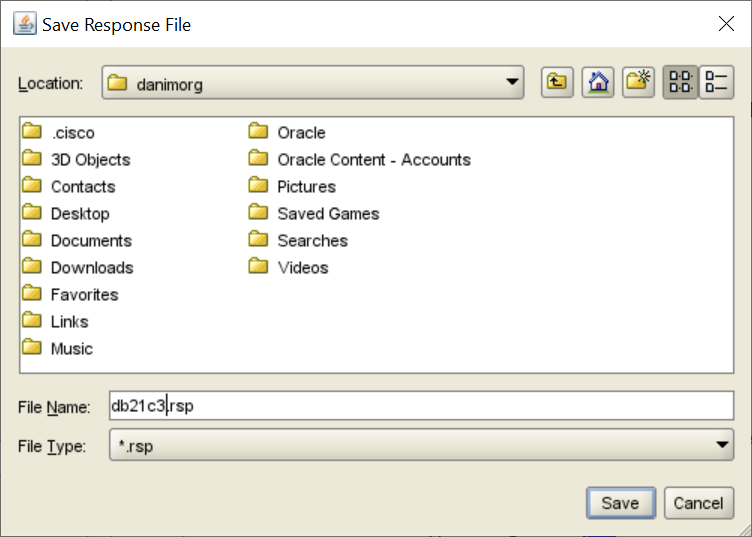
Task: Select Oracle Content - Accounts folder
Action: click(373, 160)
